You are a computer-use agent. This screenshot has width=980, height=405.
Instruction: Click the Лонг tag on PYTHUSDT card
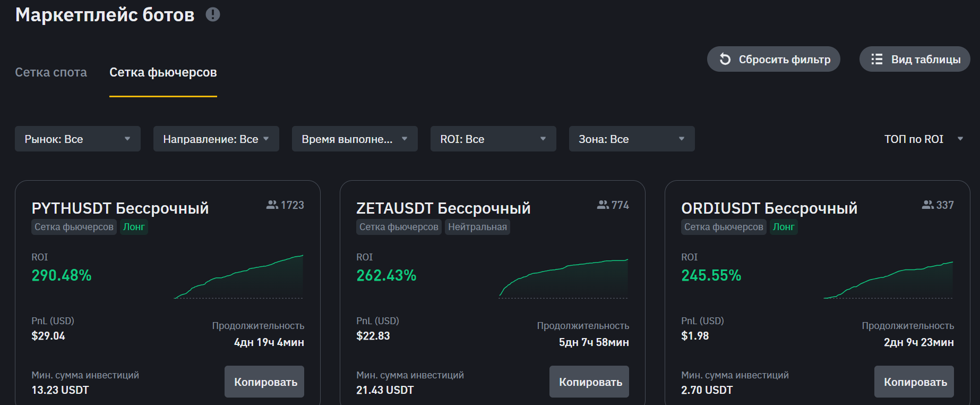coord(134,227)
